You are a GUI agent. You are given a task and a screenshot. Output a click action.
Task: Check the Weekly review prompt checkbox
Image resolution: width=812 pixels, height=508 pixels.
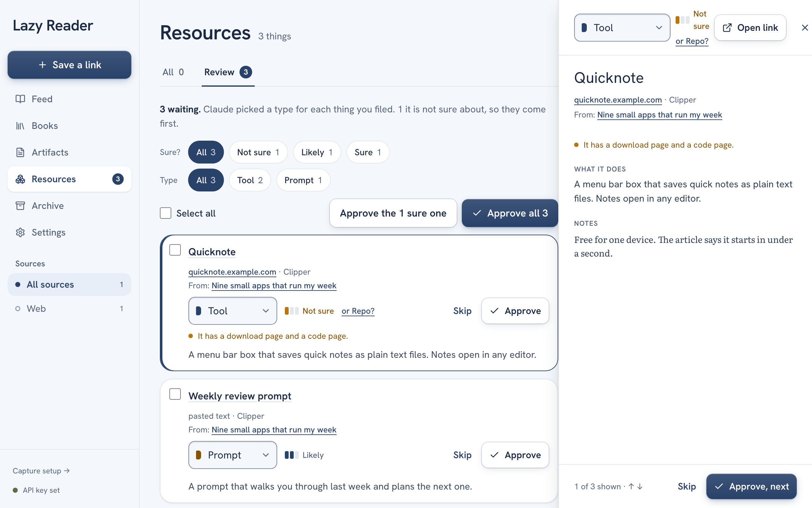tap(175, 394)
